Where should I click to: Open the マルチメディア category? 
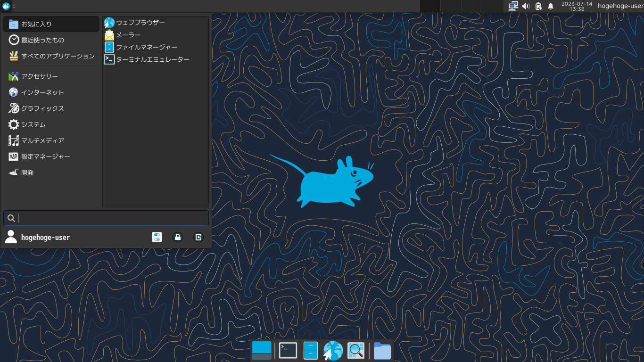(x=51, y=140)
